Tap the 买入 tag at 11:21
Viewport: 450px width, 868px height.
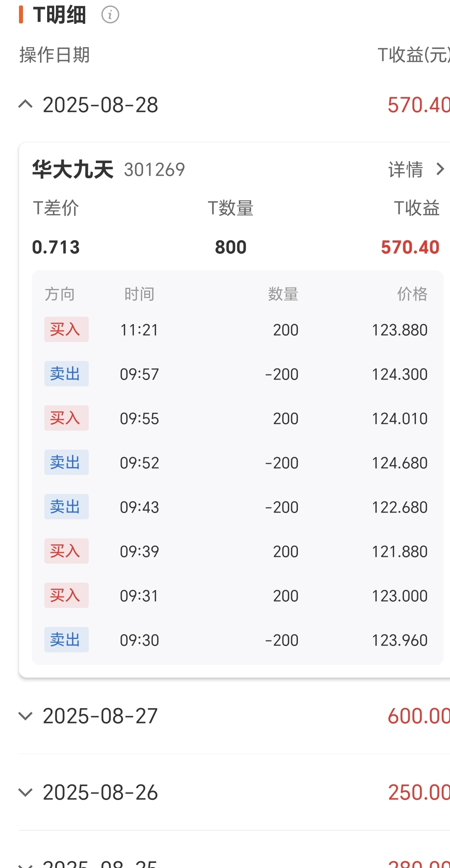click(x=67, y=329)
